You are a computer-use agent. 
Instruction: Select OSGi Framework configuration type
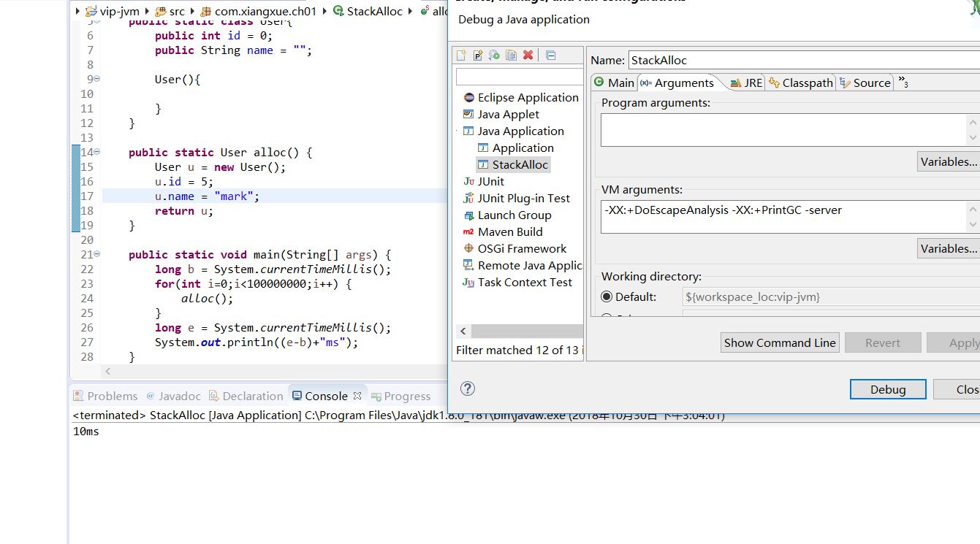pyautogui.click(x=514, y=248)
